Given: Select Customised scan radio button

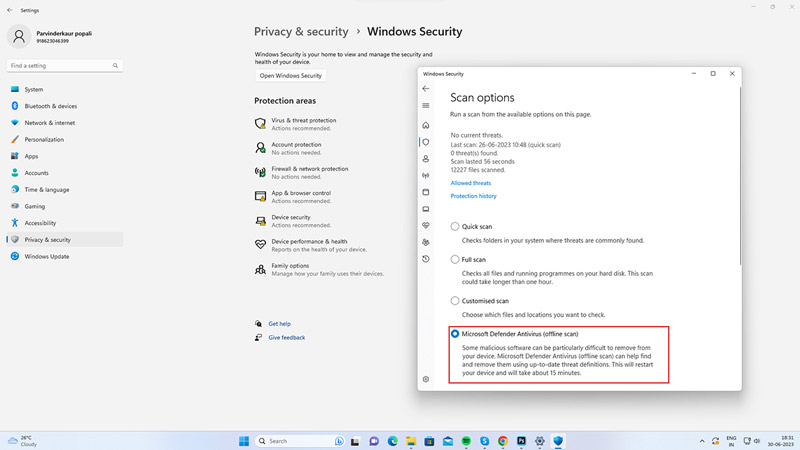Looking at the screenshot, I should (x=455, y=301).
